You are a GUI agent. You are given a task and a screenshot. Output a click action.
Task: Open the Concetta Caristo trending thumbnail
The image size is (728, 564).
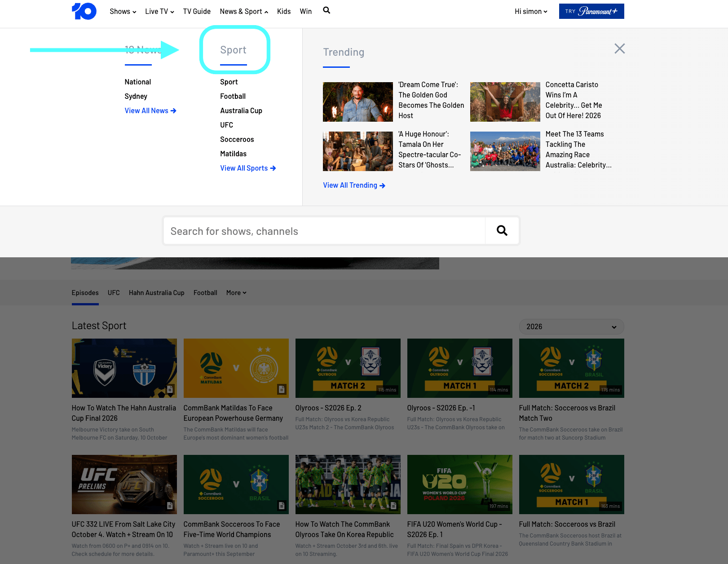pos(505,102)
